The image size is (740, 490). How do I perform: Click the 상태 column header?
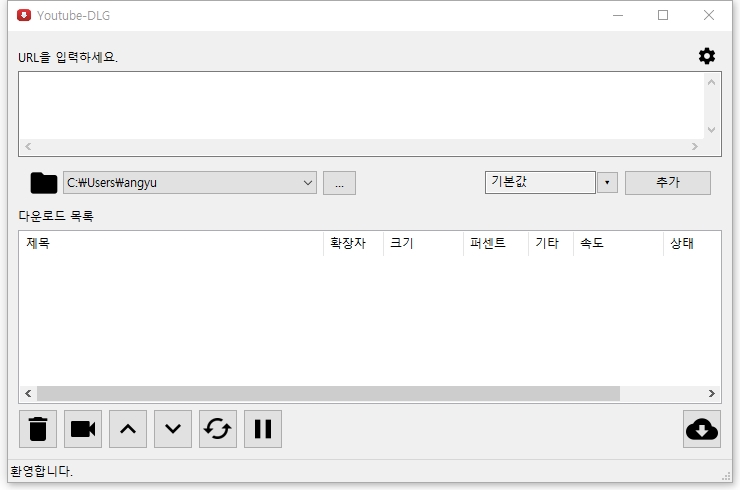692,243
